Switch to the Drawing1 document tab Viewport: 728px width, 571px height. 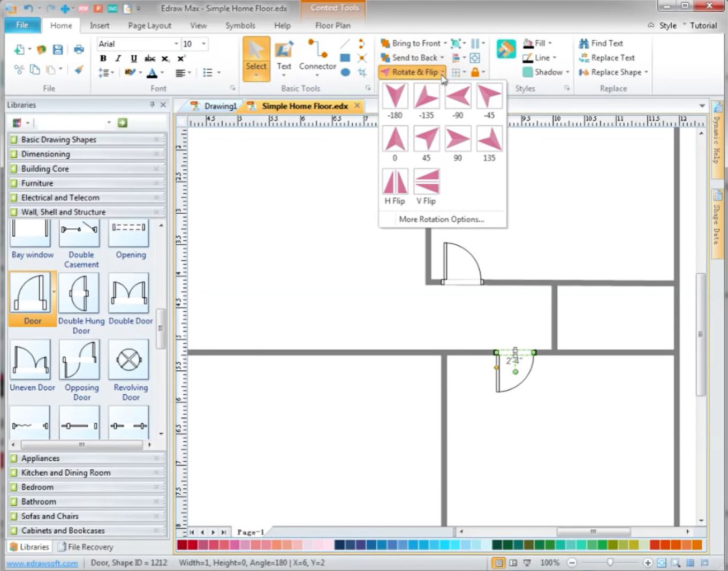pyautogui.click(x=219, y=106)
